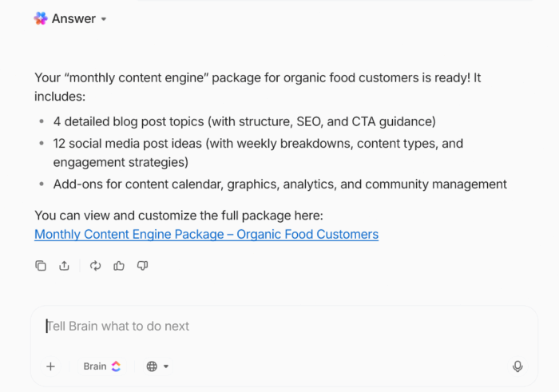
Task: Copy the response with the copy icon
Action: pos(41,266)
